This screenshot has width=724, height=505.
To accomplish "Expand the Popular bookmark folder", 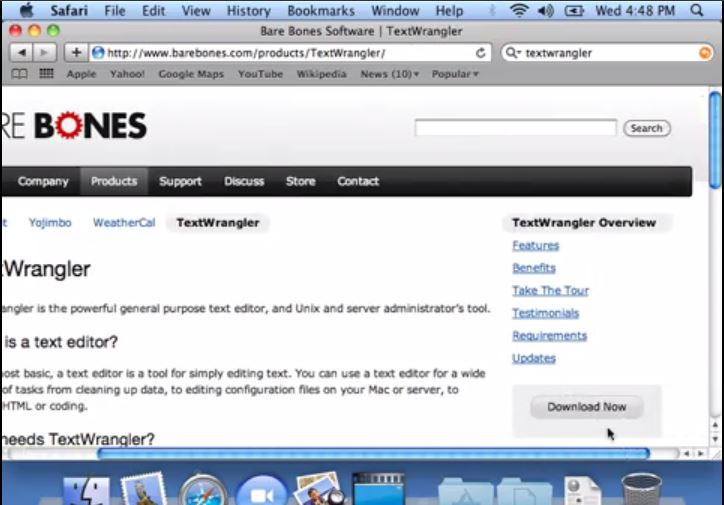I will (455, 74).
